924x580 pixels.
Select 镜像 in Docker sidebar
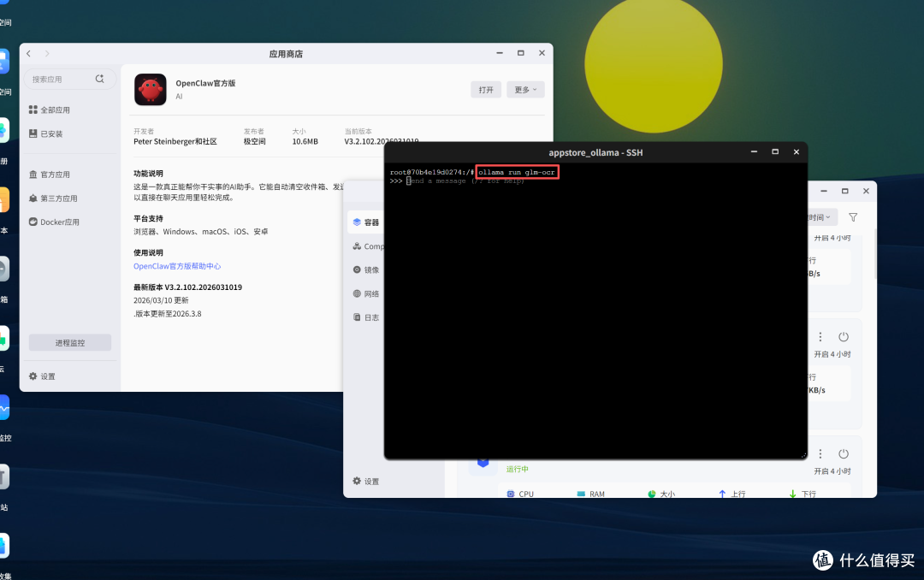click(366, 270)
